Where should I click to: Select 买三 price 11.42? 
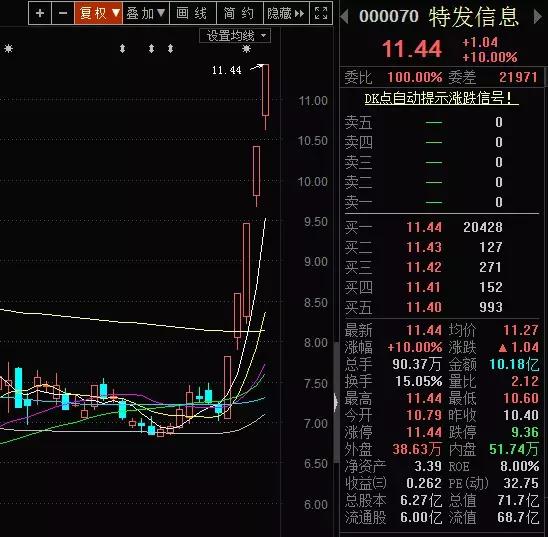424,267
